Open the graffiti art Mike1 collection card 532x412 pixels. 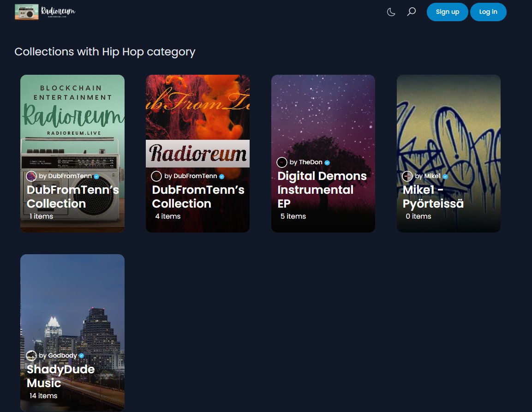(x=448, y=153)
